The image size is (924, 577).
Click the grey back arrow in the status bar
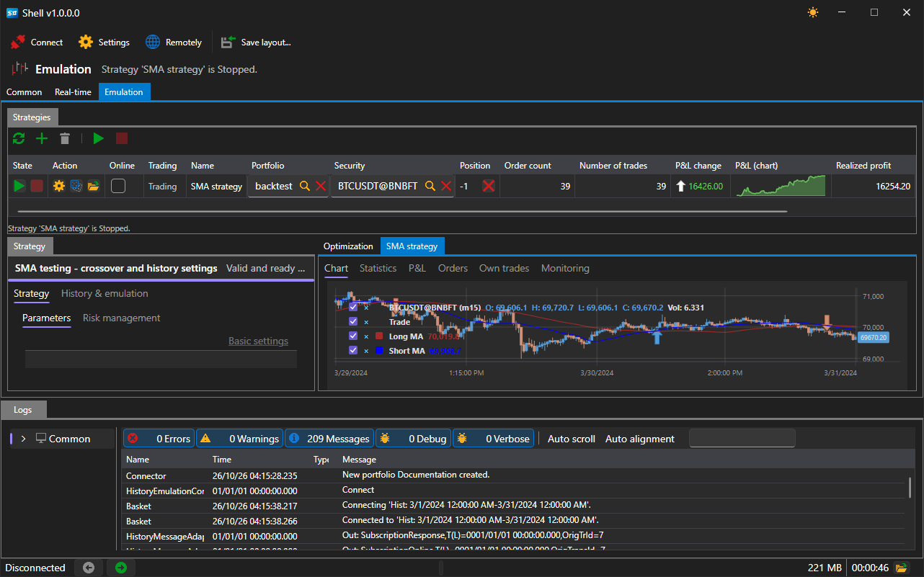pos(89,568)
